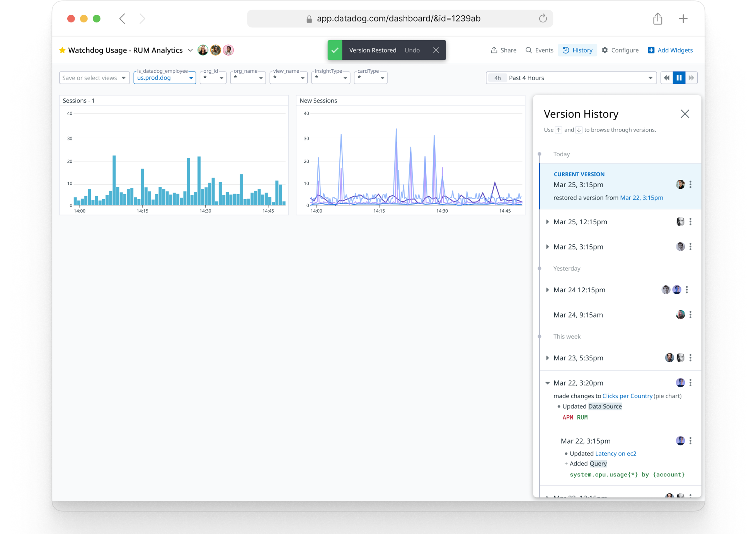Open the Clicks per Country link
This screenshot has width=756, height=534.
point(627,396)
